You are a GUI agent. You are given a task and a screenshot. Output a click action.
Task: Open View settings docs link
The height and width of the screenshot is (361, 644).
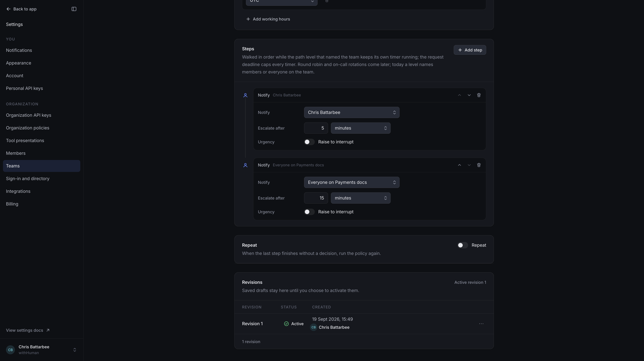(x=28, y=330)
